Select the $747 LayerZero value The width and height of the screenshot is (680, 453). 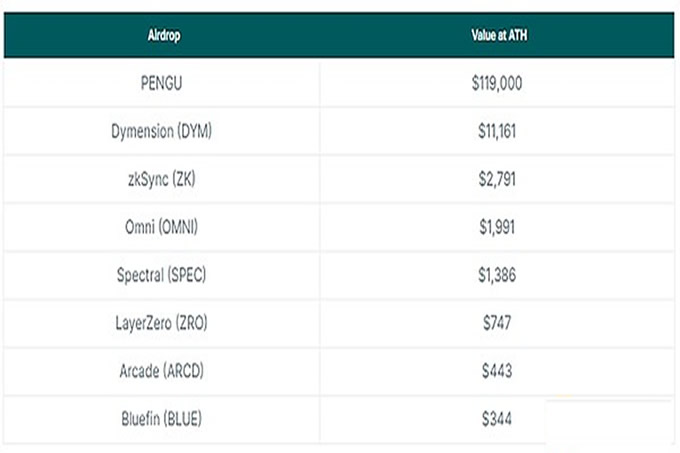coord(497,323)
